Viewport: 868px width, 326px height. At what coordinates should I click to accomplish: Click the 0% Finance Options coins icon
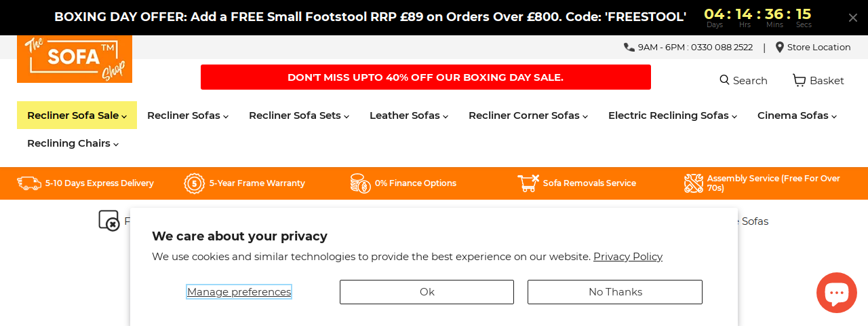(x=360, y=183)
